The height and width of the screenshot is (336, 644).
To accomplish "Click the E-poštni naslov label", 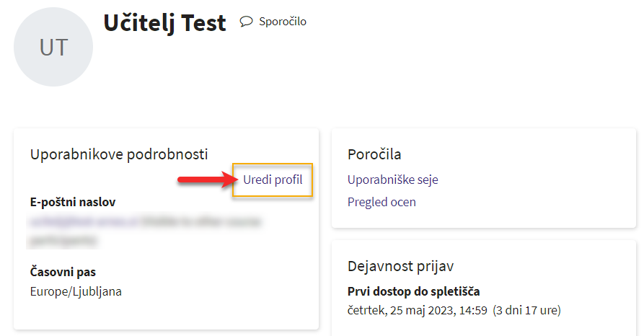I will coord(73,202).
